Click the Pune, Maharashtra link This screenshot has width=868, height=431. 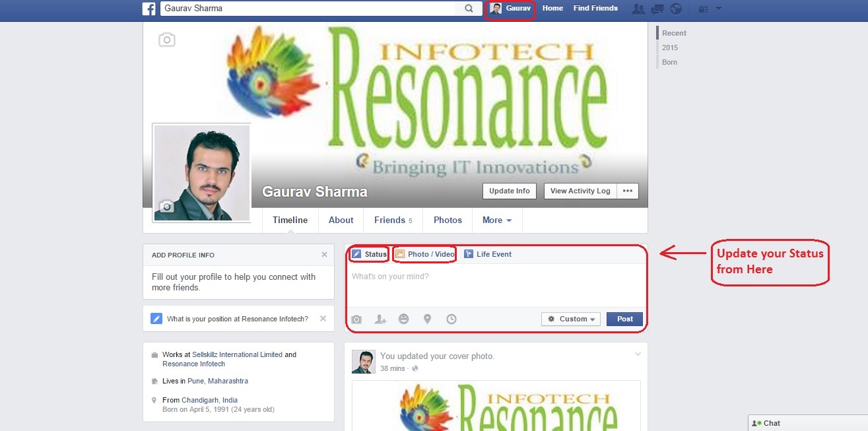point(218,381)
